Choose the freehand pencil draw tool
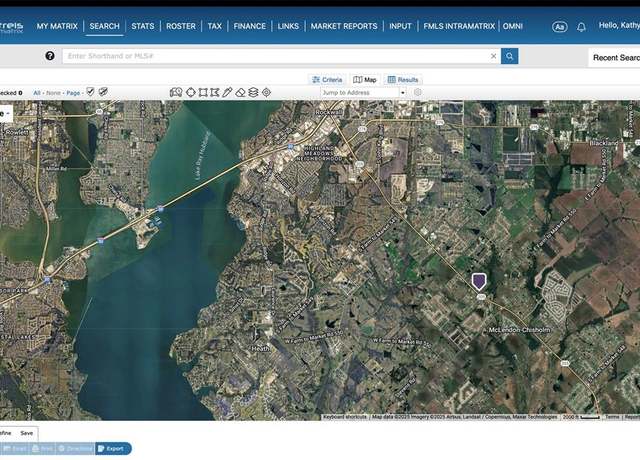The image size is (640, 460). click(x=227, y=92)
